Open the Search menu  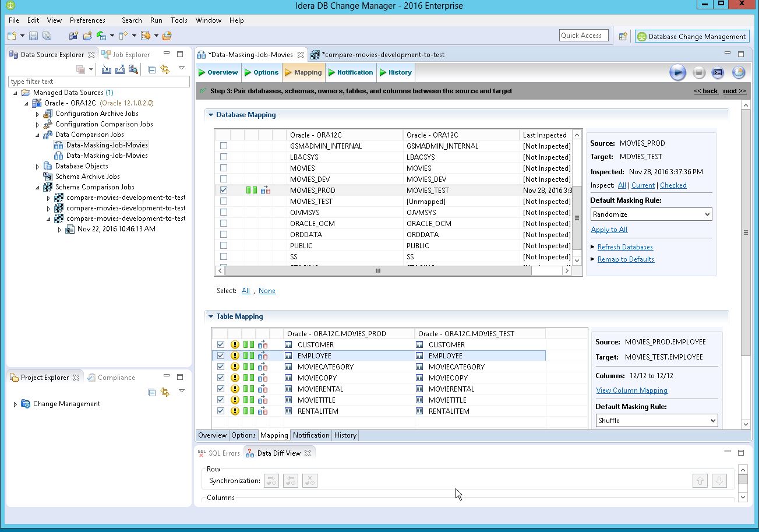click(x=132, y=20)
